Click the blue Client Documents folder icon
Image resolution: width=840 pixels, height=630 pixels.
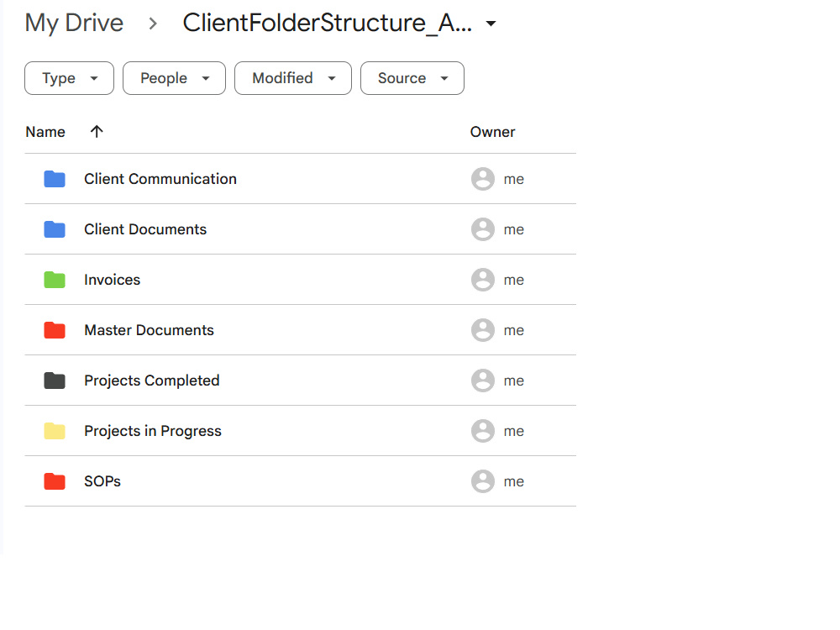coord(55,229)
